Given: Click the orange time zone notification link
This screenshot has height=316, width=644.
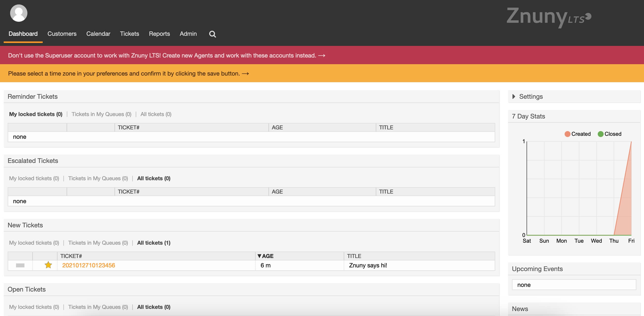Looking at the screenshot, I should click(128, 73).
